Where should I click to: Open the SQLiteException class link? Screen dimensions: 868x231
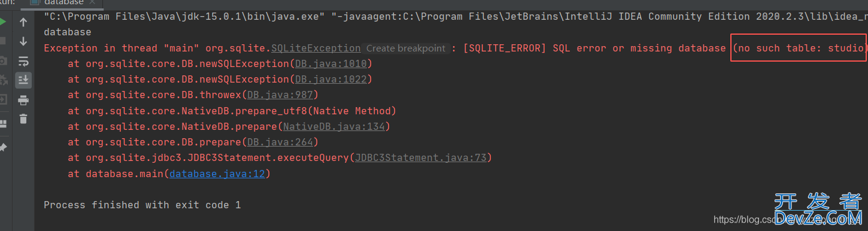[x=316, y=48]
